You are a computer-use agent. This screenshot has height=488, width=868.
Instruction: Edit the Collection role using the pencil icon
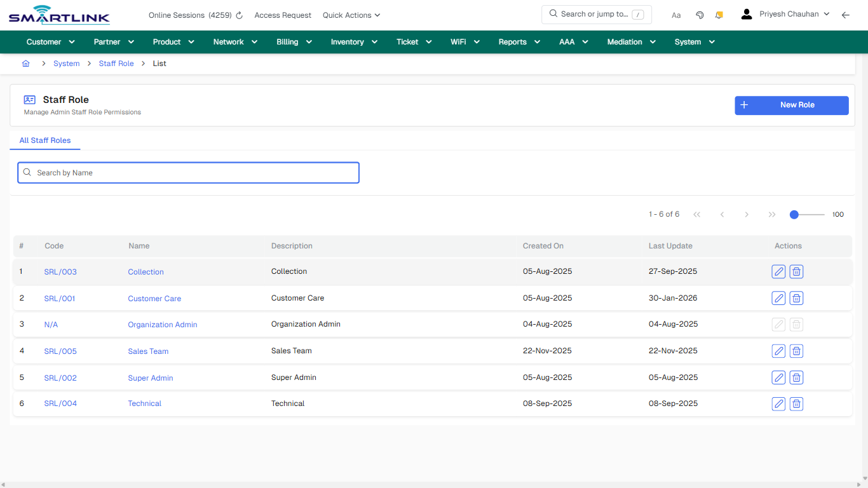point(778,271)
